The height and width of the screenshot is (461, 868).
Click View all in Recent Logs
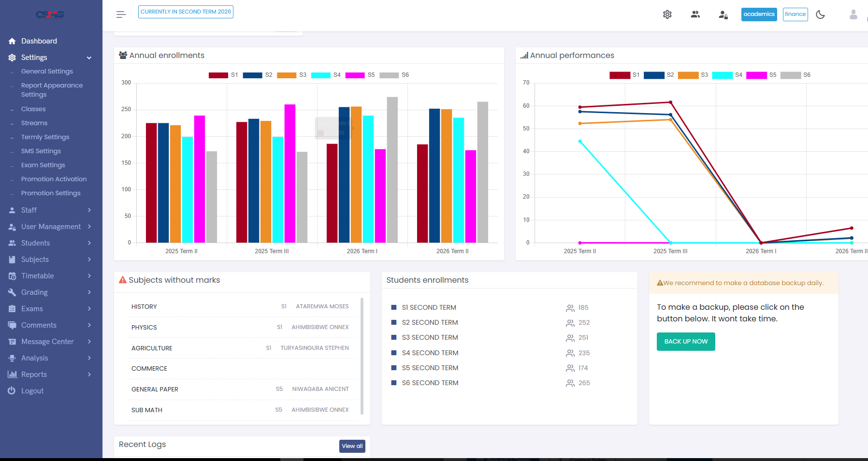352,446
